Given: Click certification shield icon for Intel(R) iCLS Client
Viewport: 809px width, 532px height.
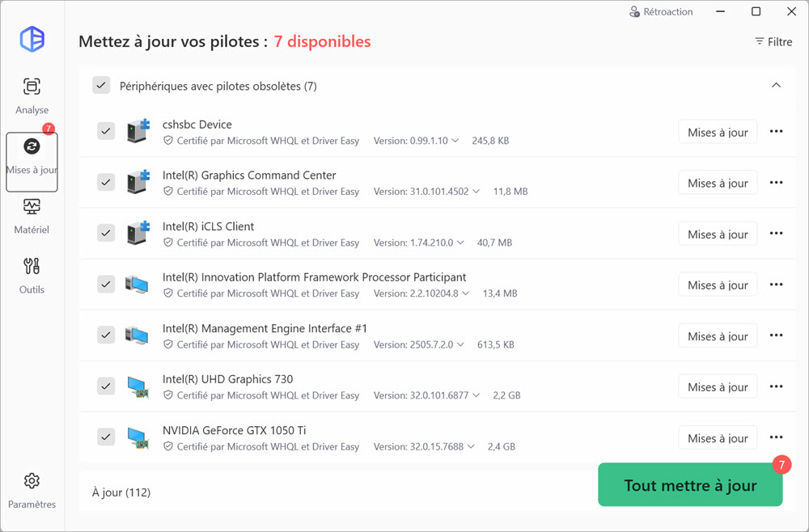Looking at the screenshot, I should [x=167, y=243].
